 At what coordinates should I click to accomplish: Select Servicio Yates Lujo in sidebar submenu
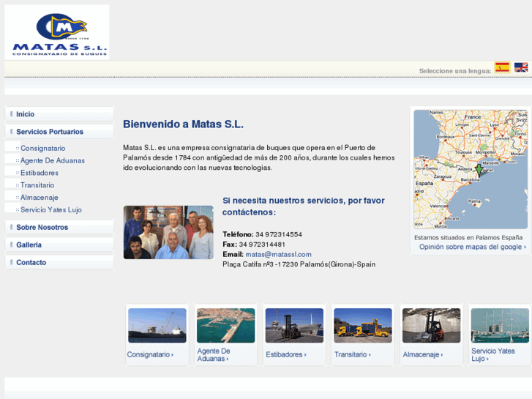tap(51, 210)
